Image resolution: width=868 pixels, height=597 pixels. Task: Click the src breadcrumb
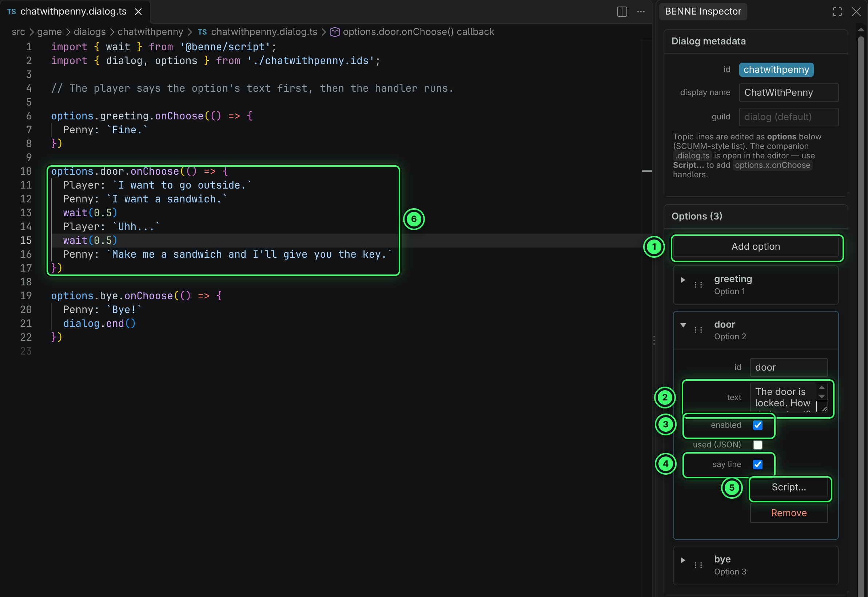(18, 32)
